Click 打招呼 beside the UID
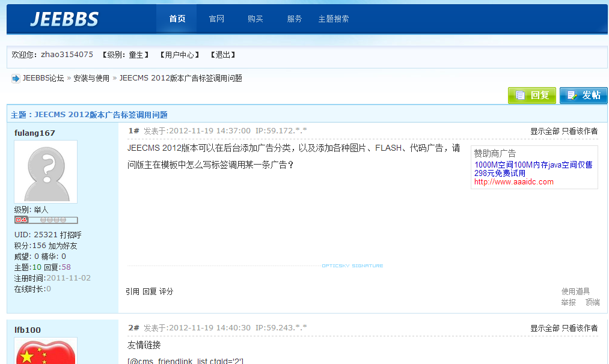 (71, 235)
